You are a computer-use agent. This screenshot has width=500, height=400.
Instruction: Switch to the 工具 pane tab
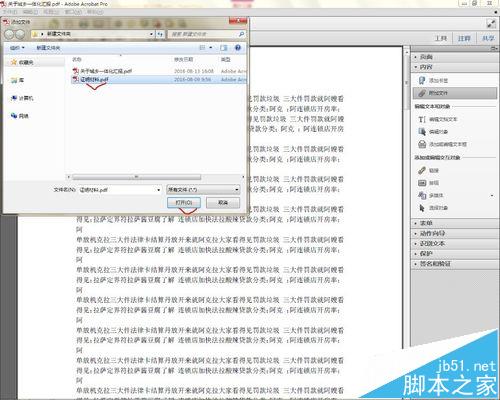coord(441,39)
